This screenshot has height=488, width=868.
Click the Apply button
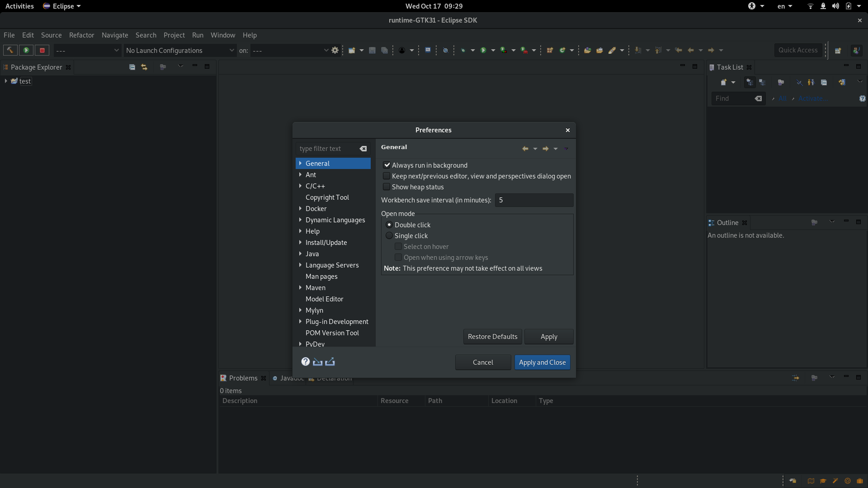pyautogui.click(x=549, y=337)
